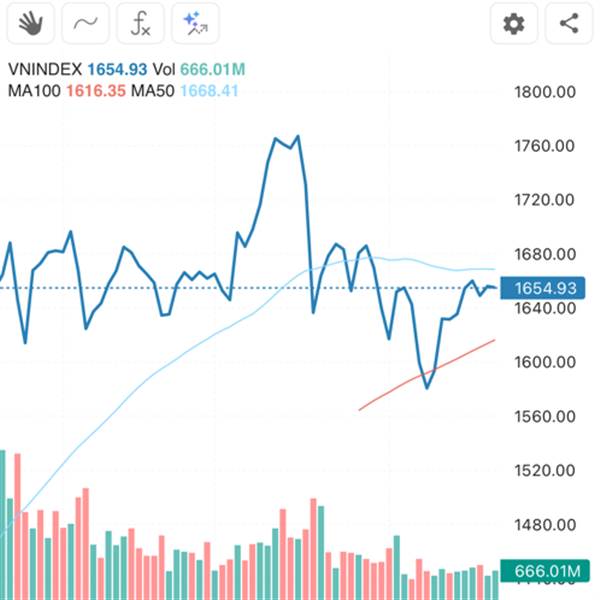The height and width of the screenshot is (600, 600).
Task: Select the MA50 indicator label
Action: click(x=153, y=91)
